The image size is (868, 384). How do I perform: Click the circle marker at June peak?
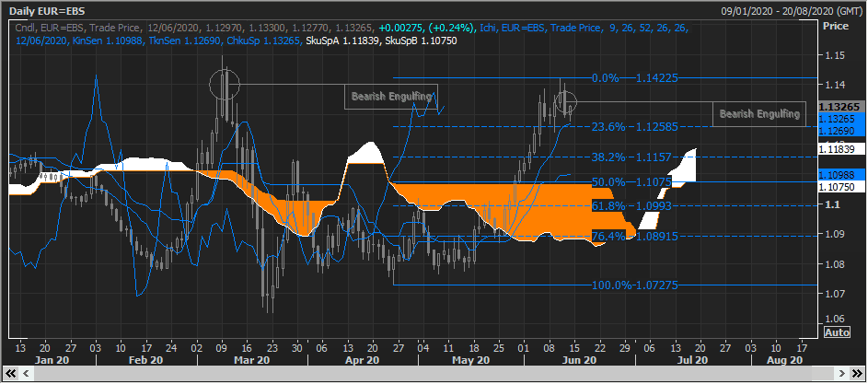[566, 101]
